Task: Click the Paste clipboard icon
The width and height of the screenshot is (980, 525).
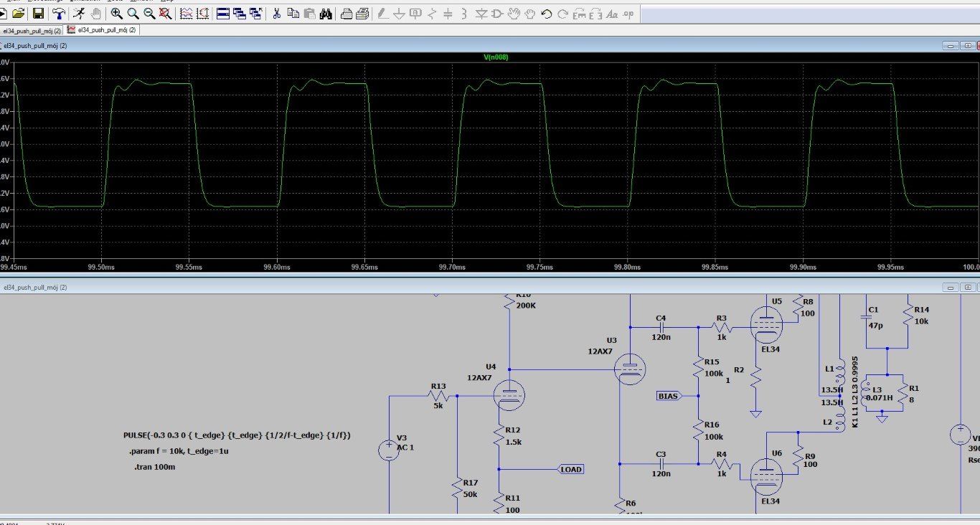Action: 309,14
